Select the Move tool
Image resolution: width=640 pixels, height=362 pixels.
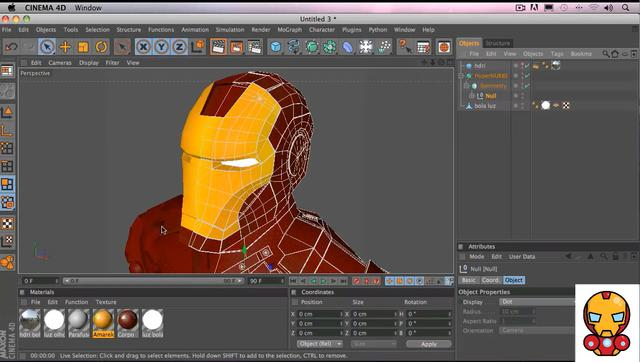pos(65,47)
